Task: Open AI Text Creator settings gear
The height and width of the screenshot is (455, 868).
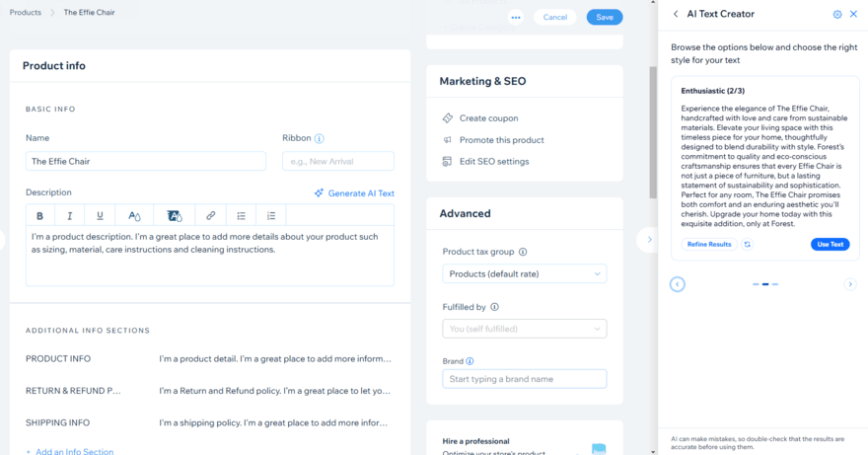Action: [837, 15]
